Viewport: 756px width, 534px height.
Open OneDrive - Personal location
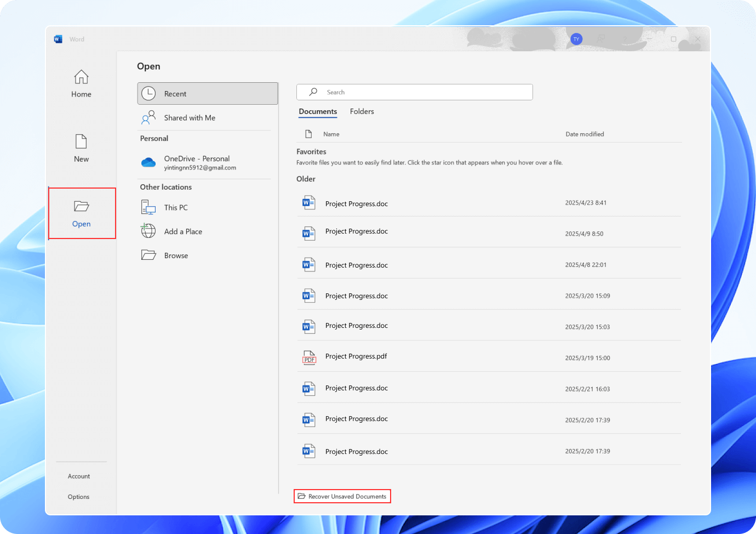pos(204,162)
